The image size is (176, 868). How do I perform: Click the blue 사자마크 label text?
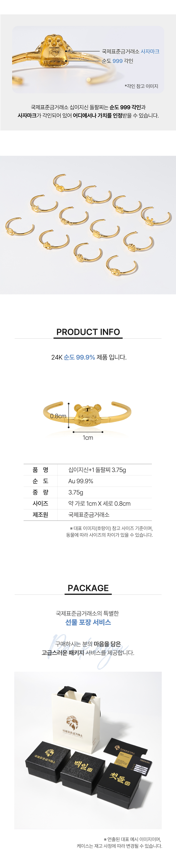point(150,52)
